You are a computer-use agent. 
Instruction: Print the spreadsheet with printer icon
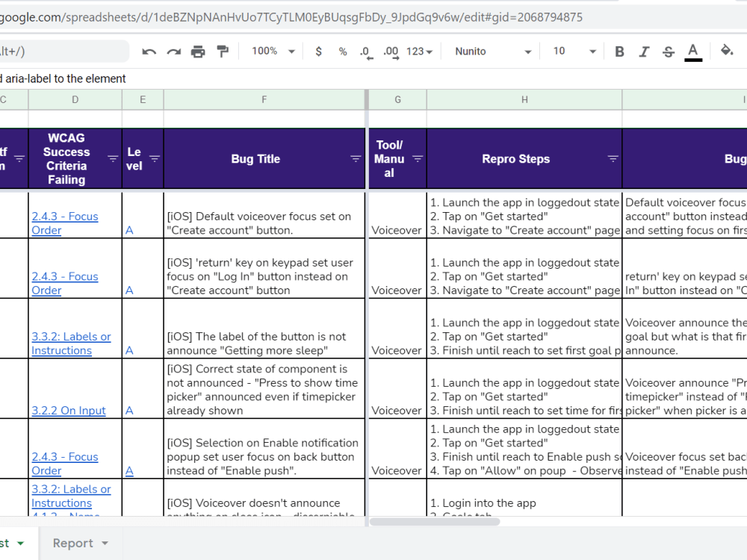(x=198, y=52)
